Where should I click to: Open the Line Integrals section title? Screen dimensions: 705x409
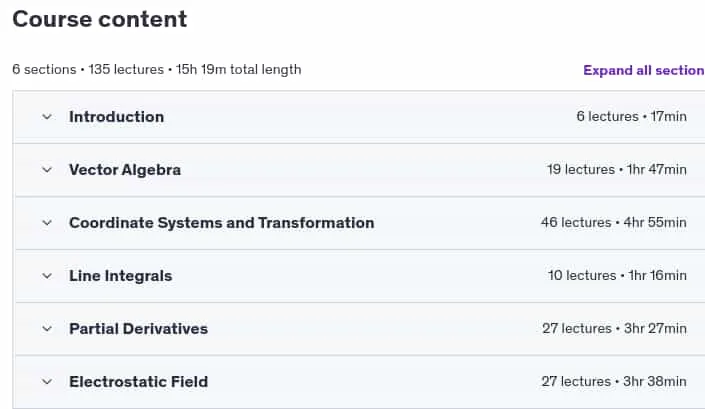coord(120,276)
